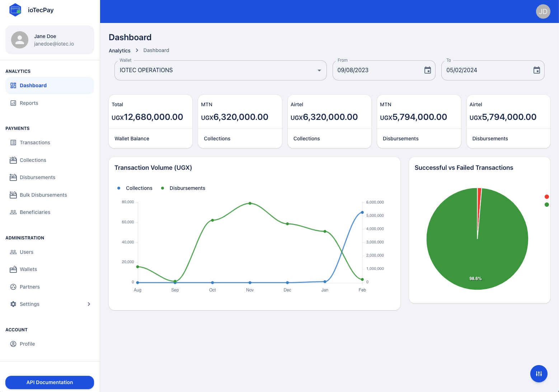Viewport: 559px width, 392px height.
Task: Open calendar picker in To date field
Action: point(536,70)
